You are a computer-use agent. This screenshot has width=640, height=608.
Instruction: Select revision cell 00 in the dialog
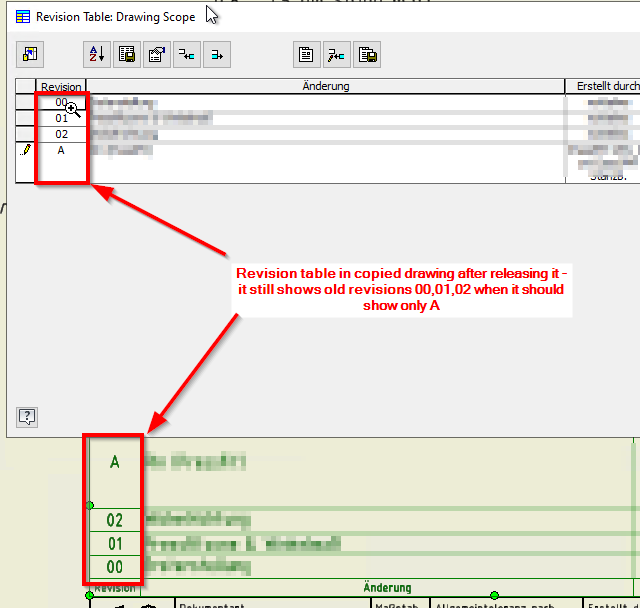61,102
